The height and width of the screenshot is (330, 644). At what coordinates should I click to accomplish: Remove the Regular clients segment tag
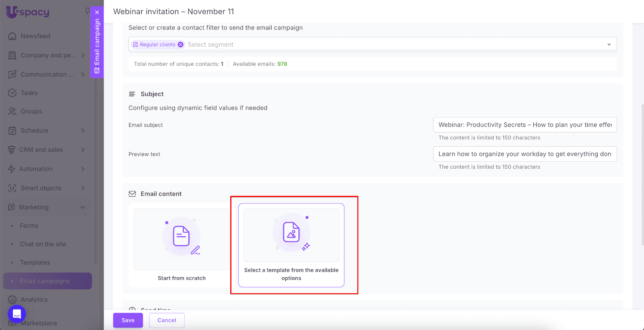(181, 45)
